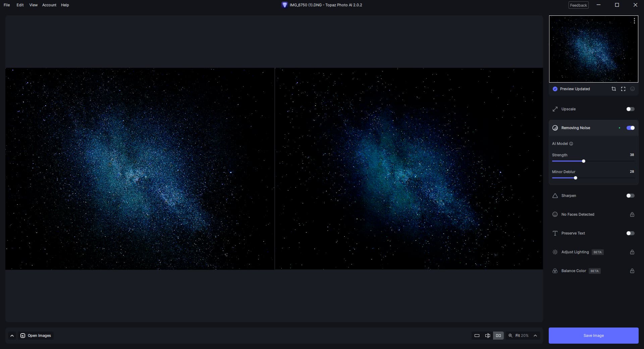Screen dimensions: 644x349
Task: Click the Save Image button
Action: pos(593,336)
